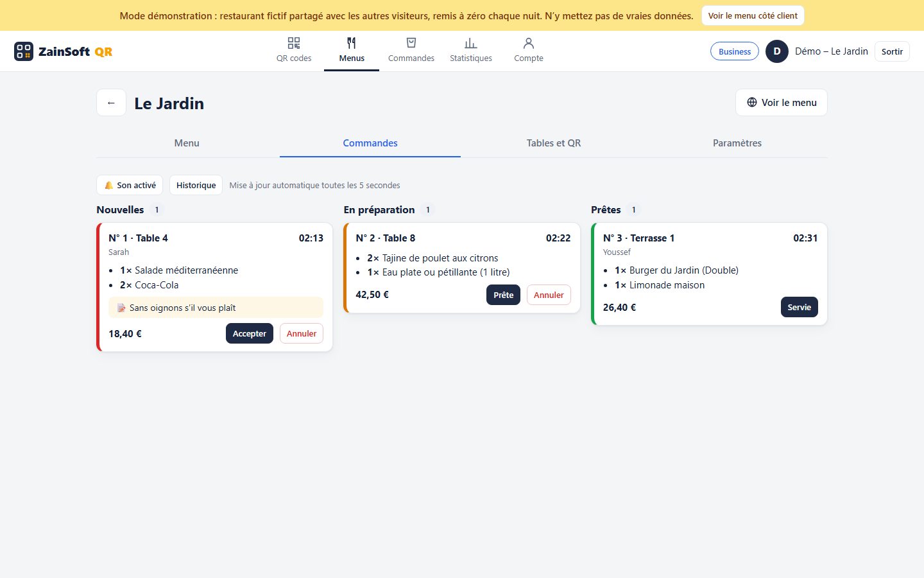The image size is (924, 578).
Task: Click the N° 1 · Table 4 heading
Action: point(138,238)
